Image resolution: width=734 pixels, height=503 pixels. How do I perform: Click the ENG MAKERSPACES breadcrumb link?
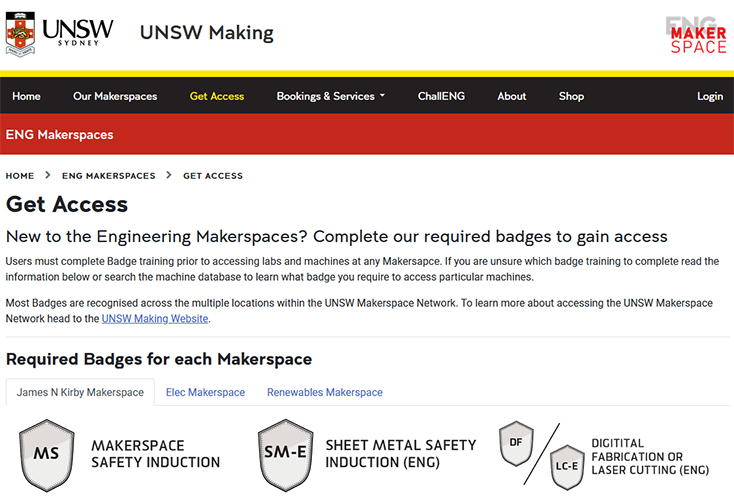(109, 176)
